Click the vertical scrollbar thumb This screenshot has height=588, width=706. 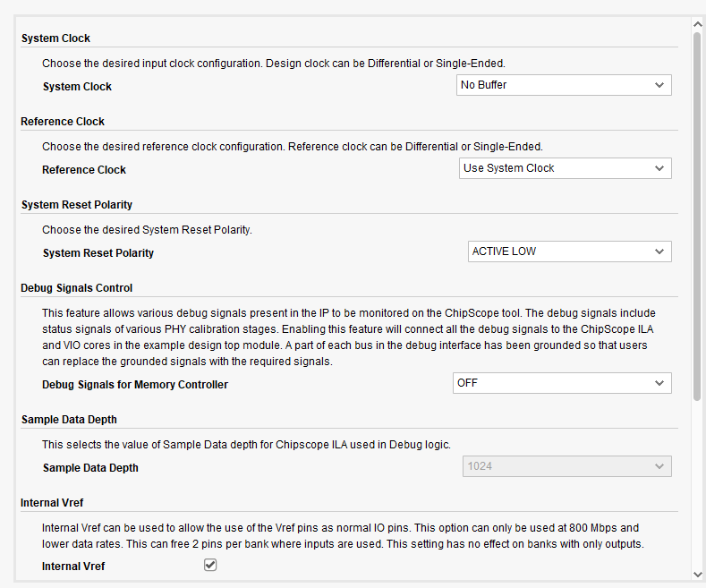[697, 215]
